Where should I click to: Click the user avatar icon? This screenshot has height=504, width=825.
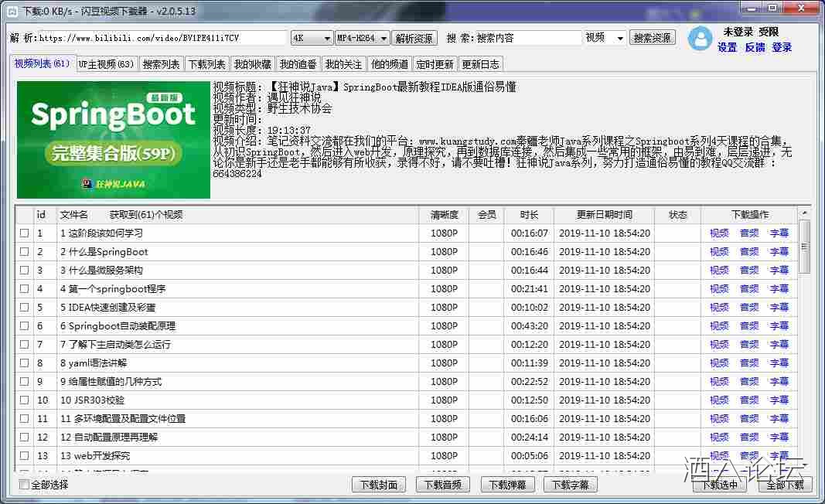click(700, 39)
